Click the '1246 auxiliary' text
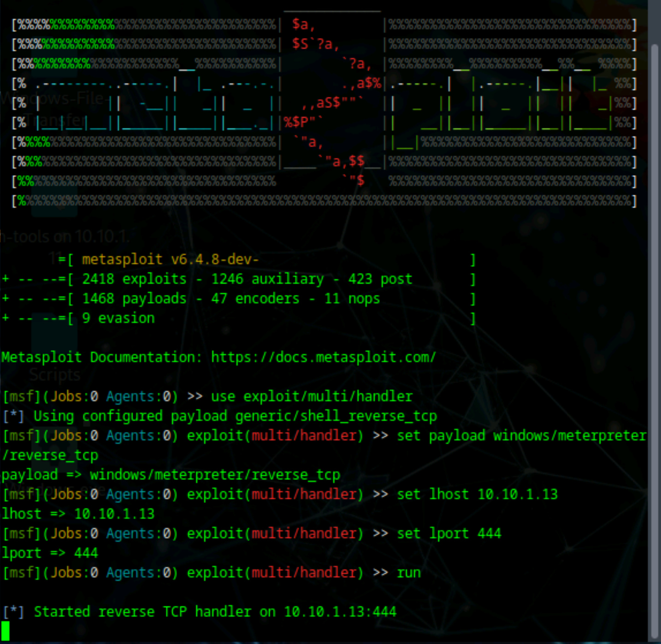Screen dimensions: 661x644 (x=267, y=279)
